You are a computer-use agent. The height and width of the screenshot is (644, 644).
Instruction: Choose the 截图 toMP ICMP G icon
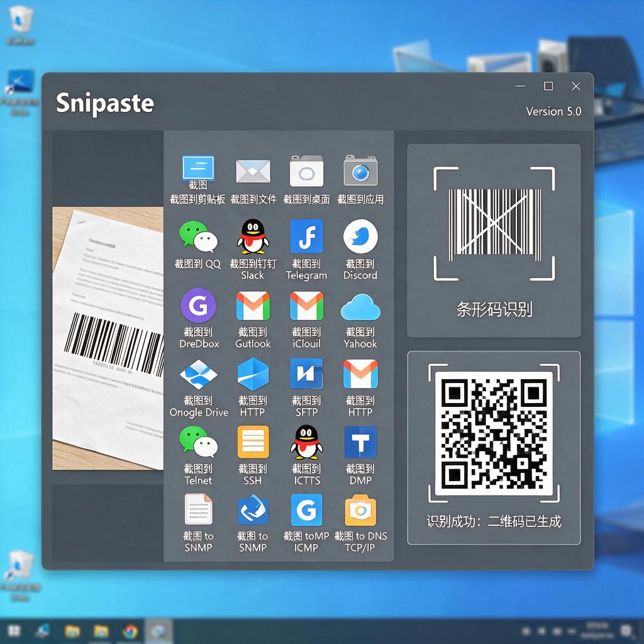click(306, 509)
